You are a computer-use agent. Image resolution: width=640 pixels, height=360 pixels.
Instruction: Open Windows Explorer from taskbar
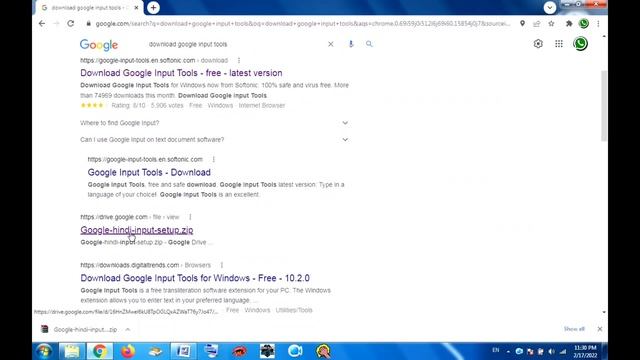(x=72, y=351)
